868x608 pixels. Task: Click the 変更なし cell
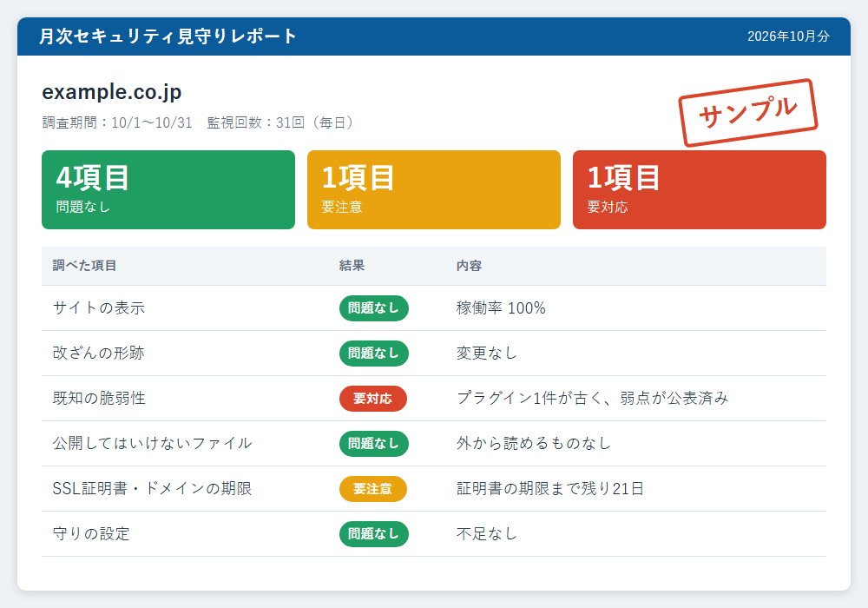pyautogui.click(x=487, y=354)
